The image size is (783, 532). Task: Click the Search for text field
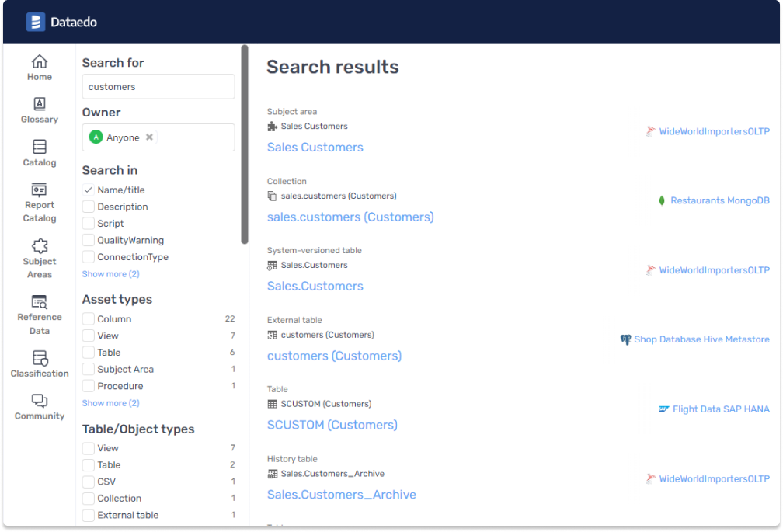click(158, 87)
